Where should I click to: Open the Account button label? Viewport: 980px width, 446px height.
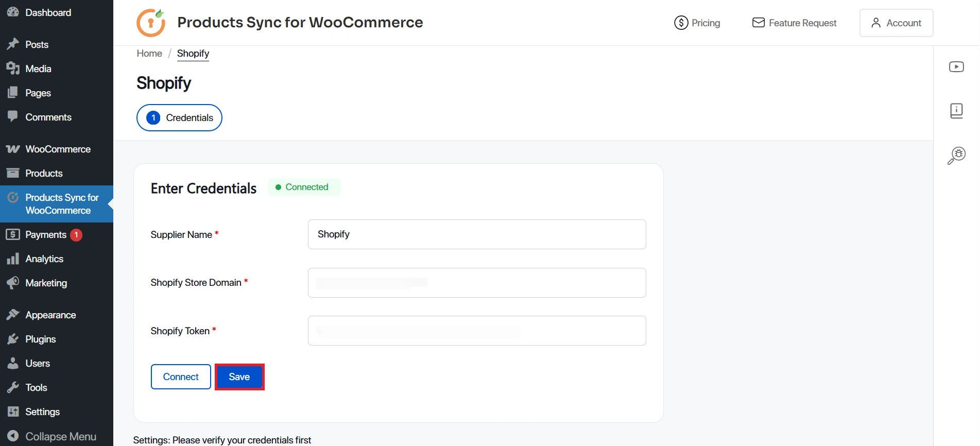pos(904,23)
